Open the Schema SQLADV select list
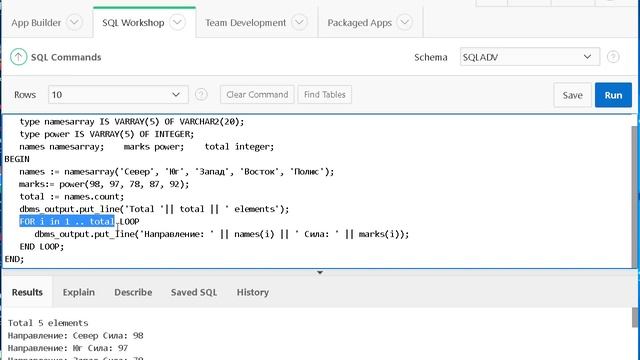Image resolution: width=640 pixels, height=360 pixels. tap(530, 57)
